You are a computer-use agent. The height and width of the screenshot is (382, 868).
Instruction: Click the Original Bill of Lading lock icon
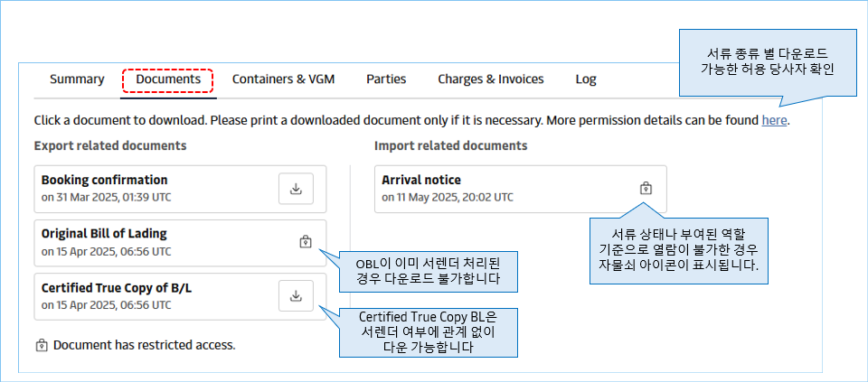coord(306,242)
